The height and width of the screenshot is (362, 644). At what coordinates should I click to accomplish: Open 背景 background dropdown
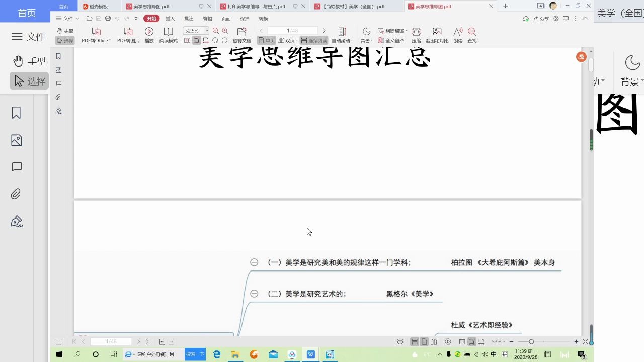point(366,35)
